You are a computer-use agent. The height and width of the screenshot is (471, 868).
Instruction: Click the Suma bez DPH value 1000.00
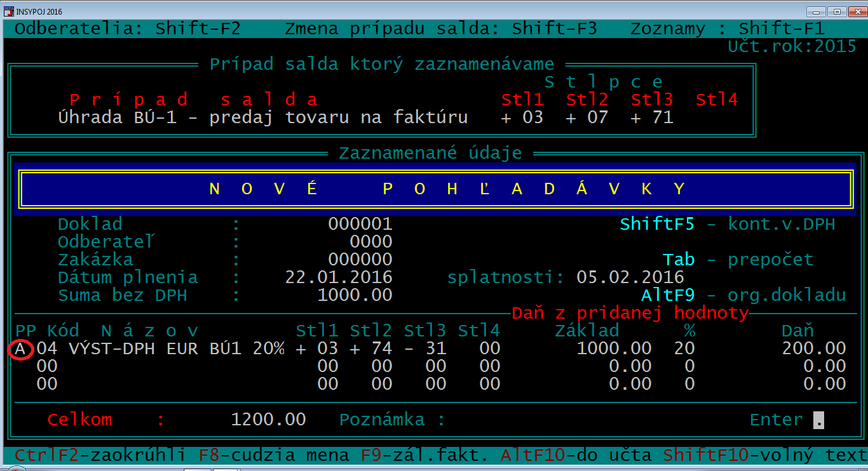[x=355, y=295]
